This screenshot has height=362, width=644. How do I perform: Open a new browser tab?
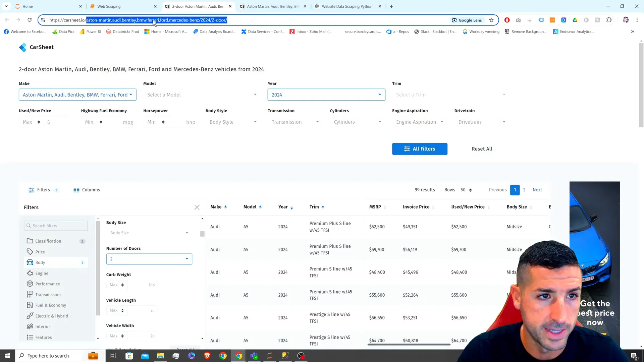391,6
